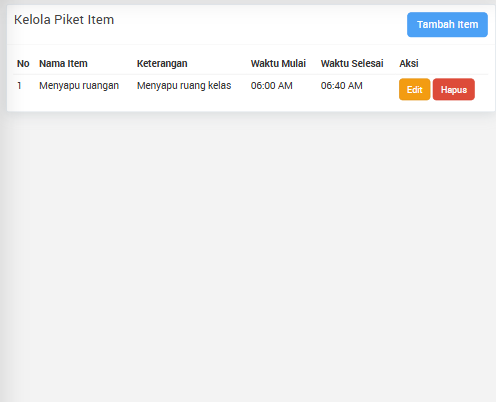Click the Waktu Selesai column header

point(352,63)
